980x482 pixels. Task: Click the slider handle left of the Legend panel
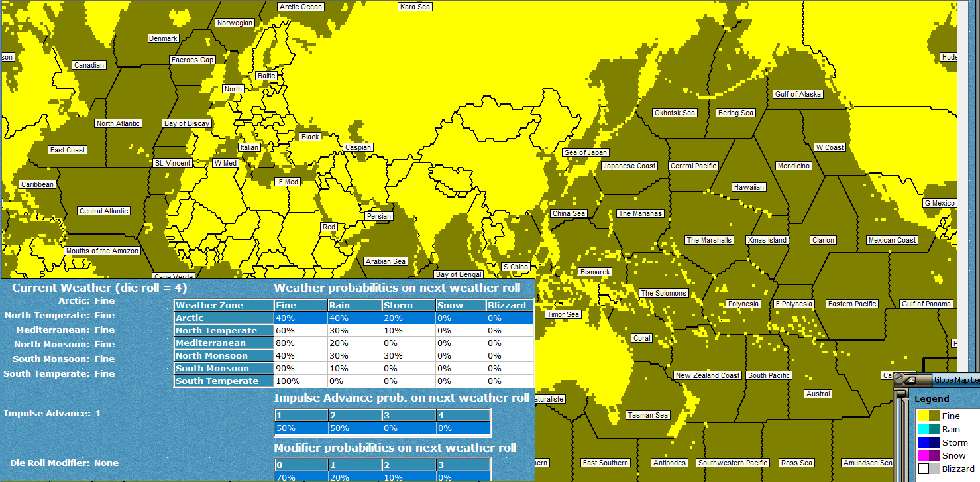[x=900, y=394]
